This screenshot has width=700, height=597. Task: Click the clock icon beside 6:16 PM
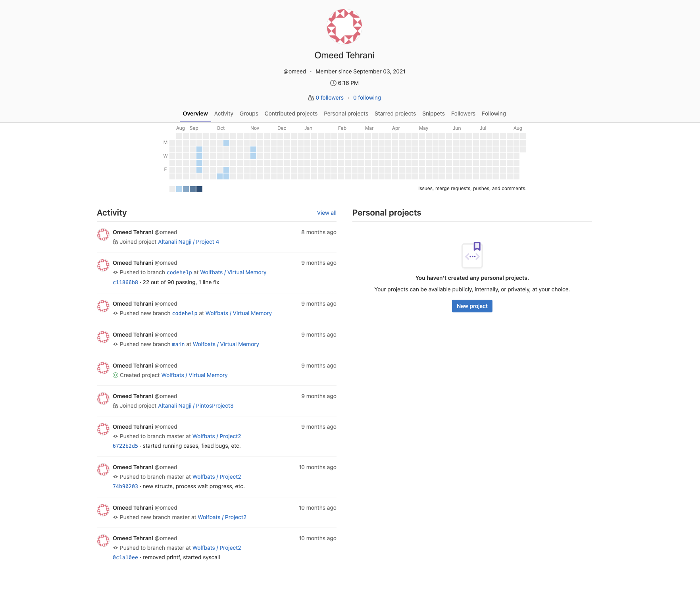[333, 83]
